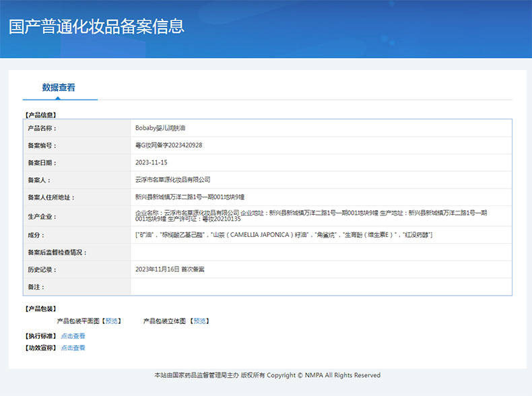
Task: Click the 备案人住所地址 address value
Action: coord(189,197)
